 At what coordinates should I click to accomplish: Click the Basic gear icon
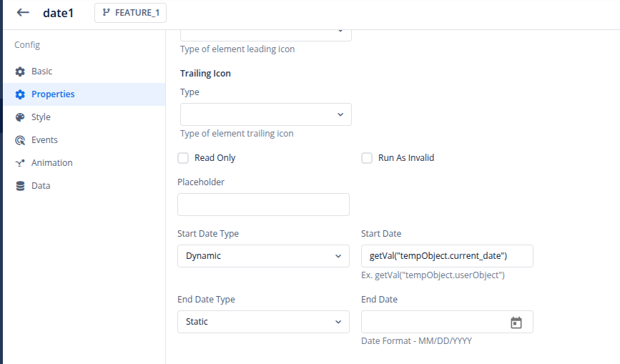tap(20, 72)
